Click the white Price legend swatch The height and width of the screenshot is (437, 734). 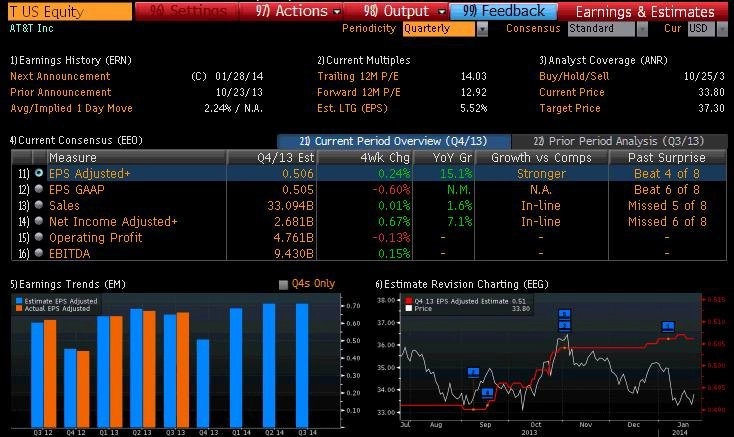[409, 308]
